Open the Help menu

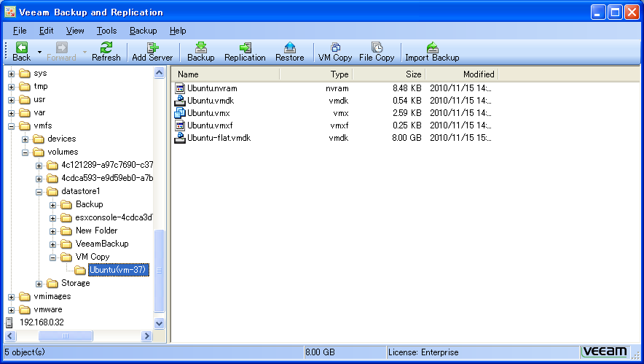coord(178,31)
